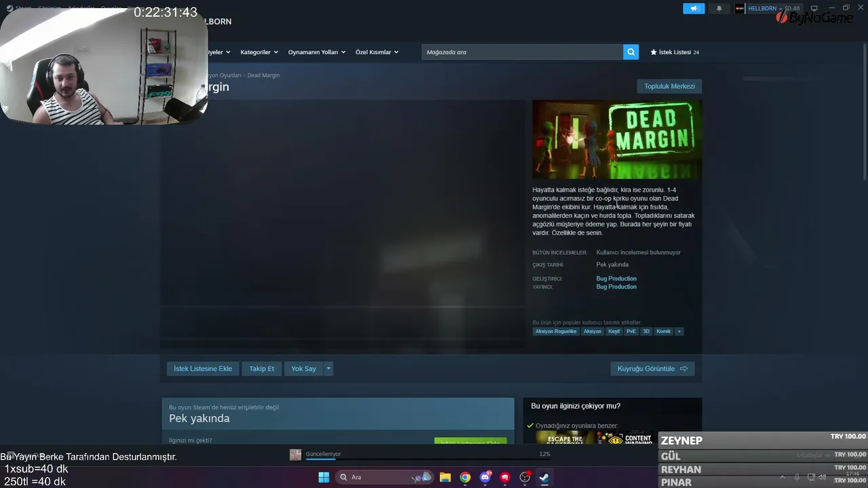
Task: Open the notifications bell
Action: coord(719,8)
